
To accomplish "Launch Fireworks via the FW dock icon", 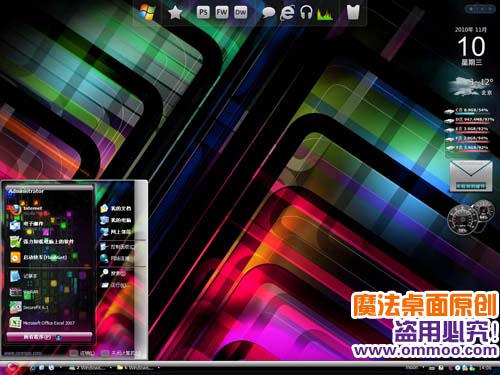I will pyautogui.click(x=222, y=13).
